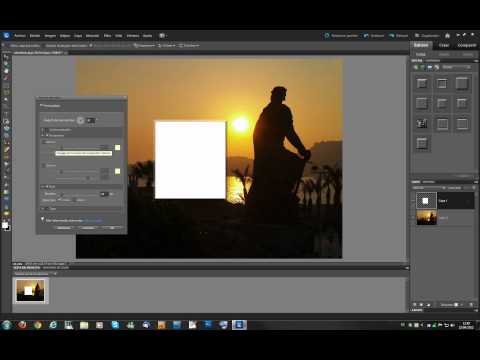Viewport: 480px width, 360px height.
Task: Toggle the Bisel style checkbox
Action: pyautogui.click(x=48, y=187)
